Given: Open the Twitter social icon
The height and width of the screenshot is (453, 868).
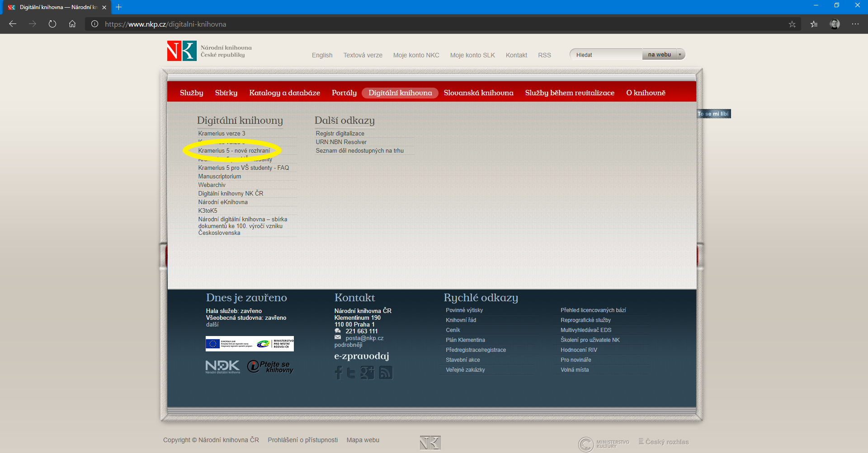Looking at the screenshot, I should pos(351,373).
